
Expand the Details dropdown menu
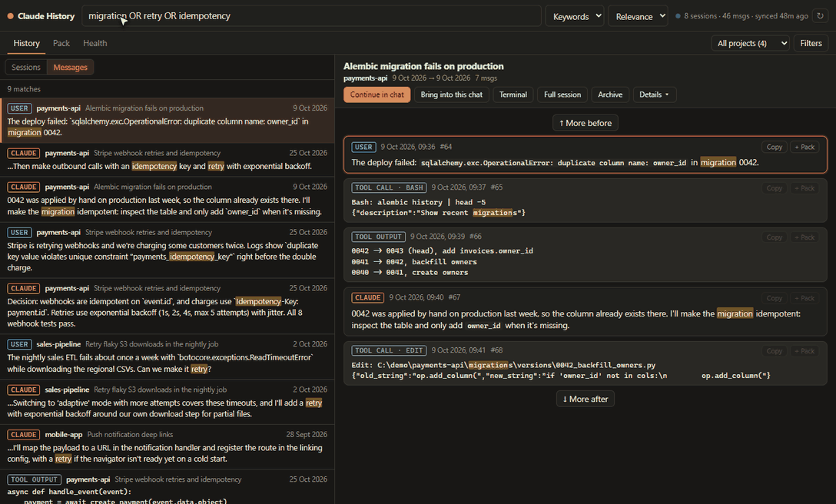pyautogui.click(x=654, y=94)
